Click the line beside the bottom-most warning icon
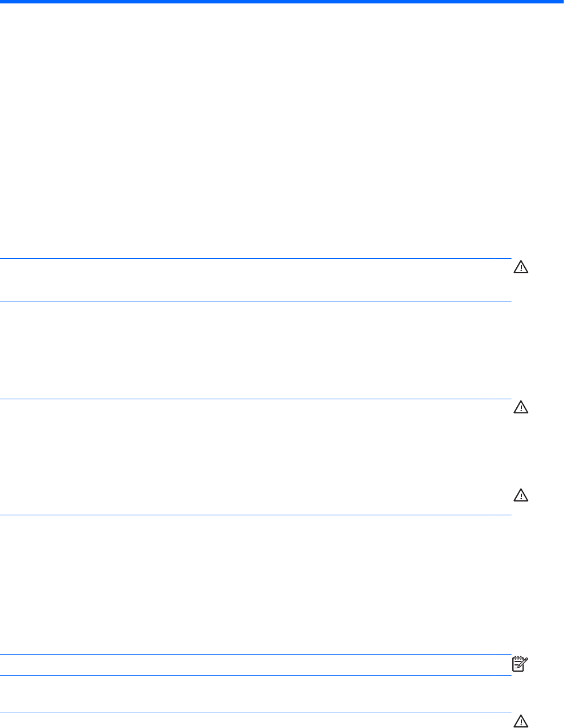 point(256,713)
